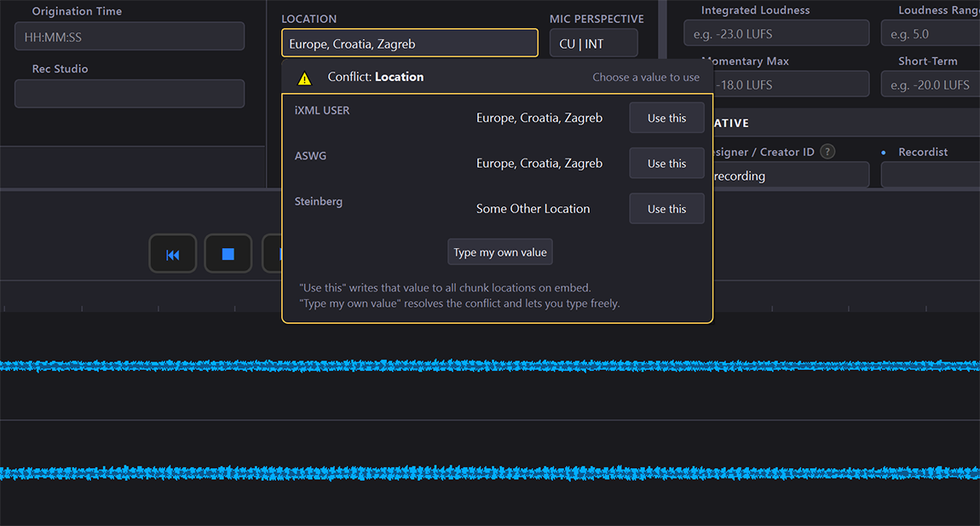Click the yellow conflict warning triangle icon

tap(304, 78)
